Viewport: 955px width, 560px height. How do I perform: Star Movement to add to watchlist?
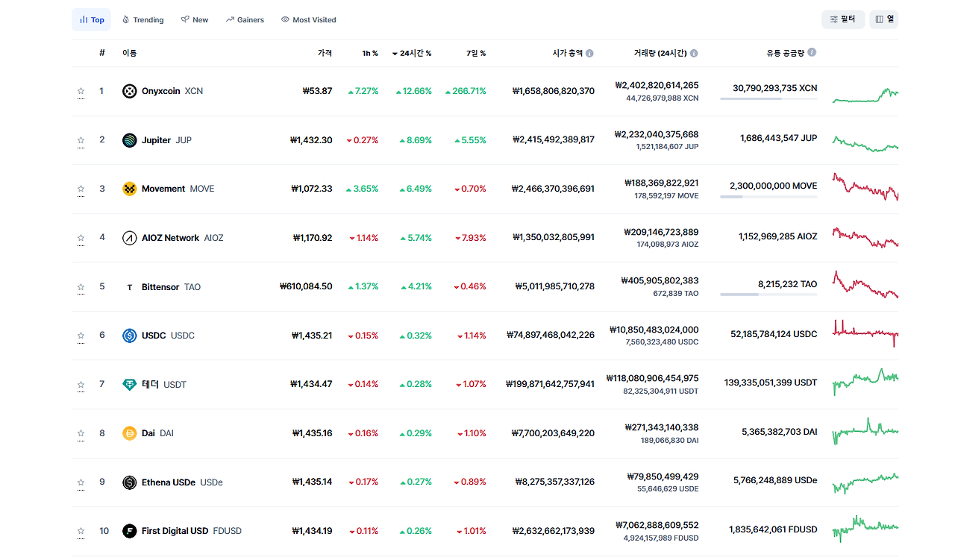[x=81, y=189]
